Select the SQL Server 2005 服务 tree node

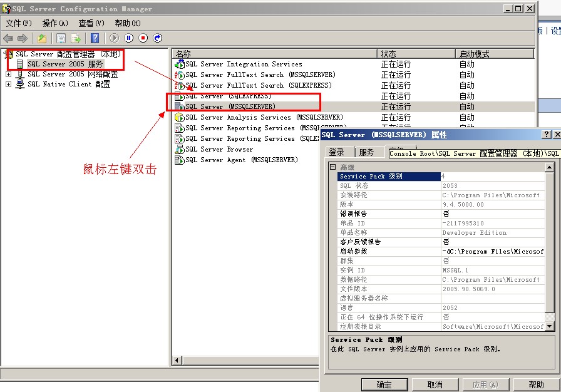65,64
